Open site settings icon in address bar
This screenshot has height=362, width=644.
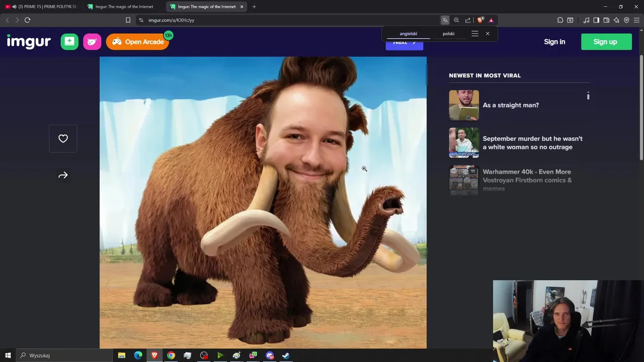click(141, 20)
